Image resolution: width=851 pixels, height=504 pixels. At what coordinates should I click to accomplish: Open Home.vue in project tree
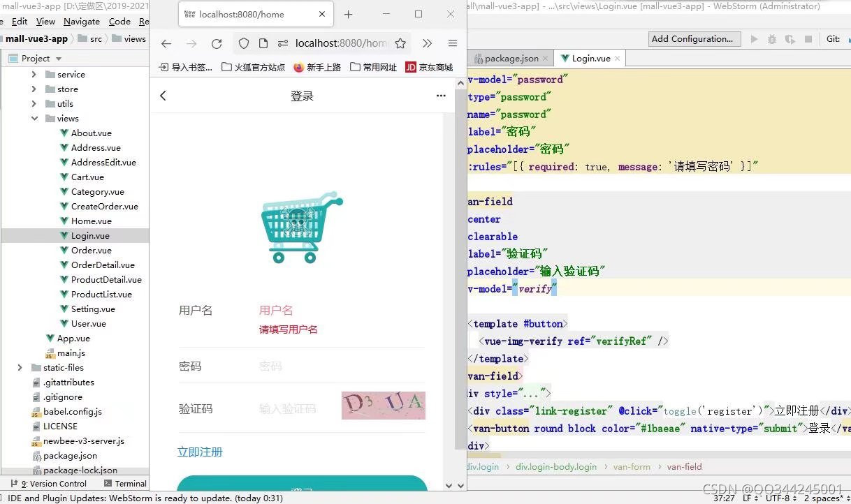[x=91, y=221]
